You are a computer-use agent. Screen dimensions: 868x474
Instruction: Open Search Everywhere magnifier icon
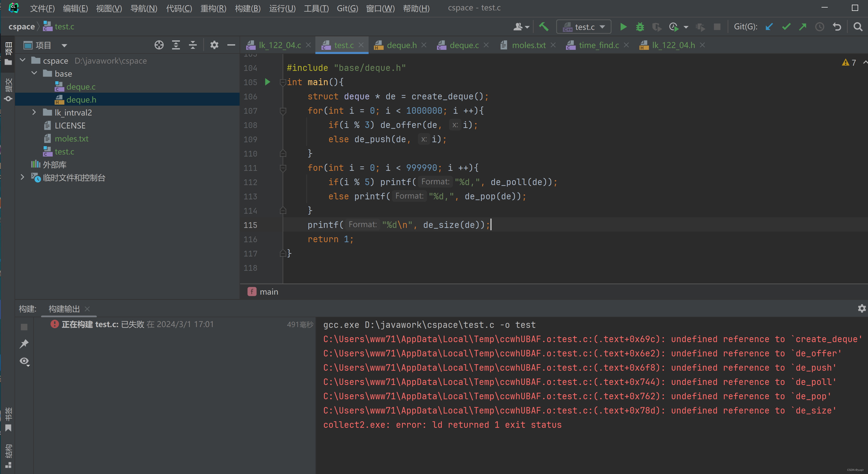pyautogui.click(x=858, y=27)
